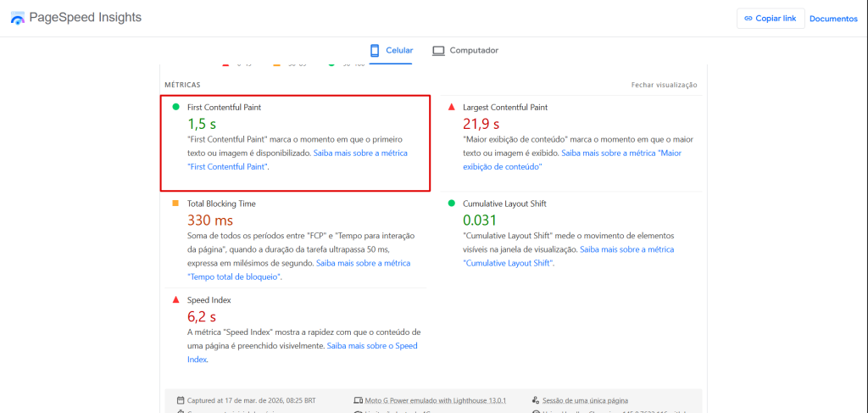This screenshot has height=413, width=868.
Task: Click the orange square beside Total Blocking Time
Action: [x=175, y=204]
